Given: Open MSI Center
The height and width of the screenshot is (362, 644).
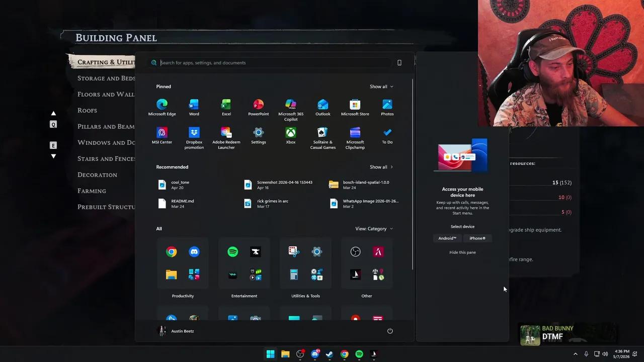Looking at the screenshot, I should click(162, 136).
